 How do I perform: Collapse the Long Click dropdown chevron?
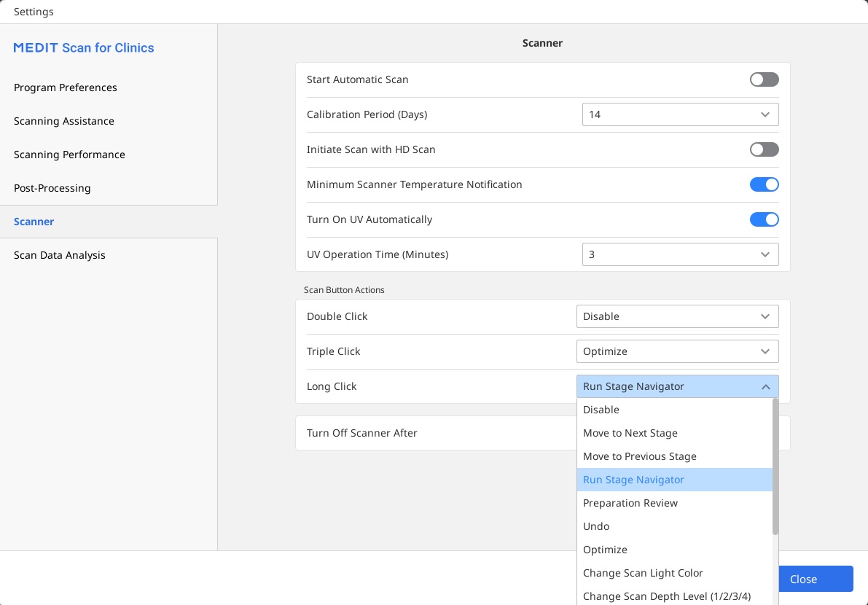765,386
